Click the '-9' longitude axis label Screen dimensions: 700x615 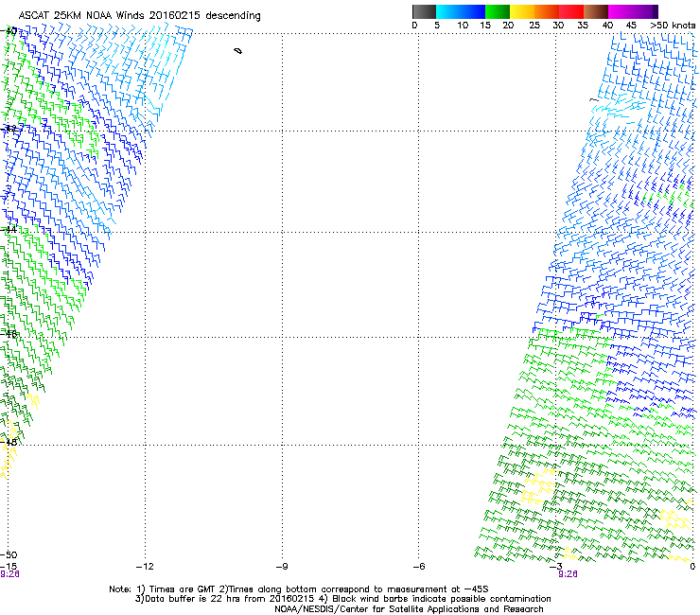click(282, 567)
